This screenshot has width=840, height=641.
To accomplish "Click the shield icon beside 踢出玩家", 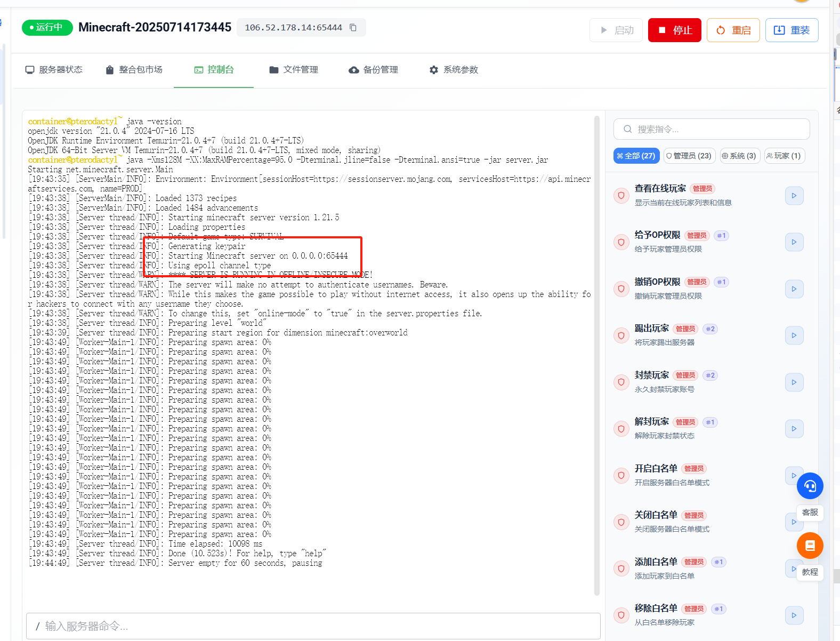I will [621, 335].
